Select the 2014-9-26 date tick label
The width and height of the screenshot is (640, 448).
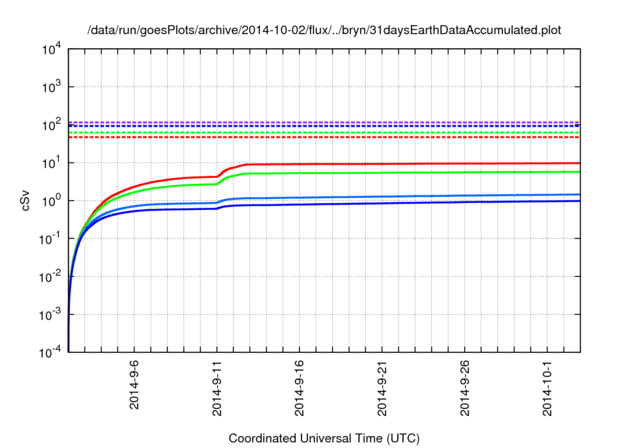[x=464, y=388]
